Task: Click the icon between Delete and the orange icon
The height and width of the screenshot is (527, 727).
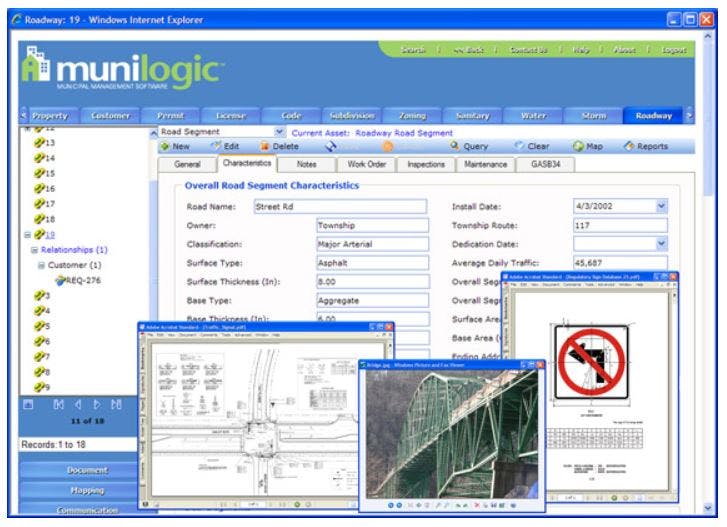Action: coord(331,147)
